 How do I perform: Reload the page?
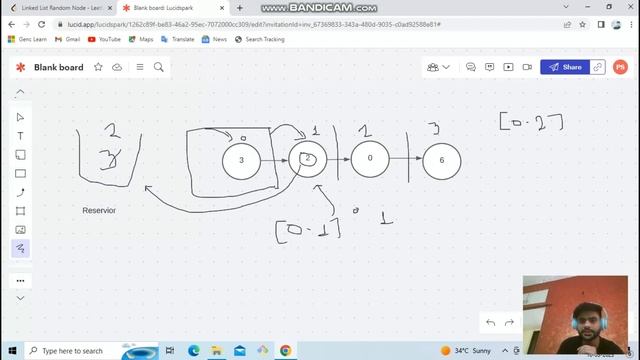click(x=41, y=24)
